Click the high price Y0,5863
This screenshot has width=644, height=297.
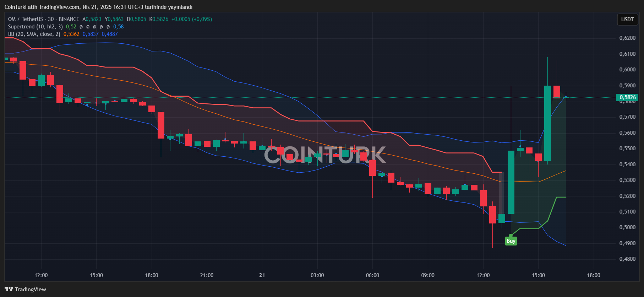[x=114, y=19]
